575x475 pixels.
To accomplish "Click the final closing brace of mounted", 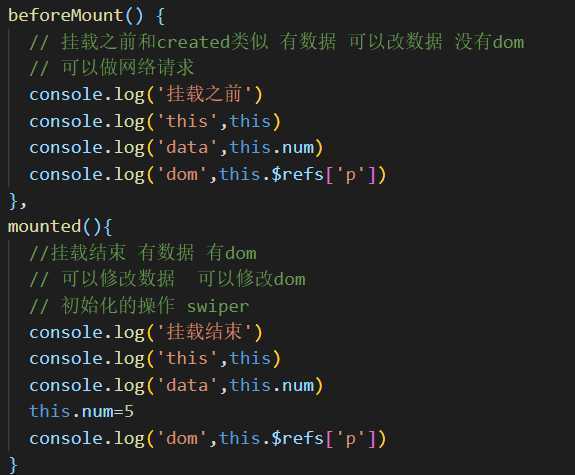I will 13,465.
